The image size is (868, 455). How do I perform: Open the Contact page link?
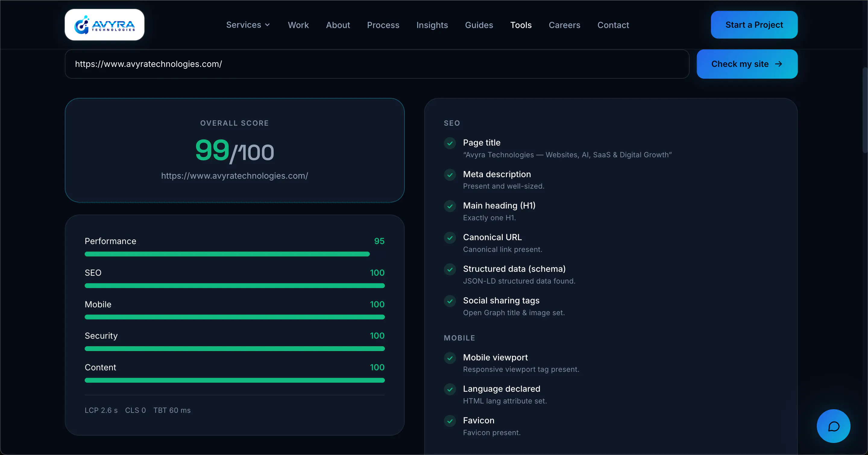(x=613, y=25)
